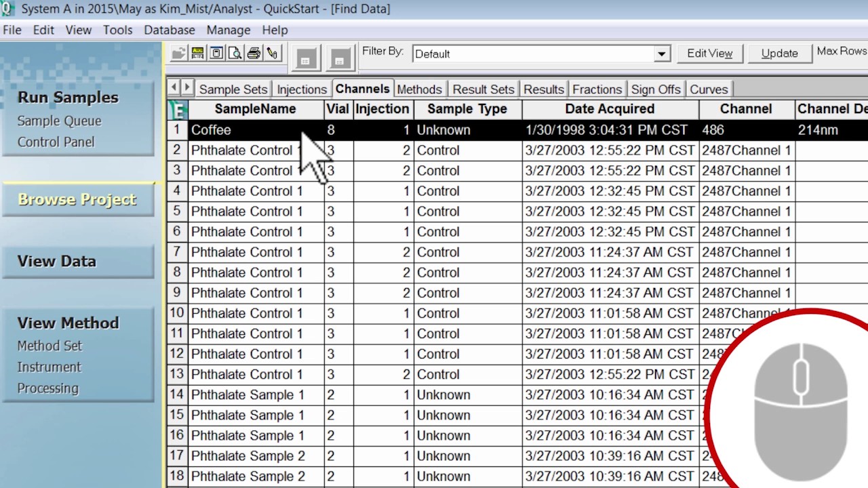Click the Filter By Default combo field

point(541,54)
